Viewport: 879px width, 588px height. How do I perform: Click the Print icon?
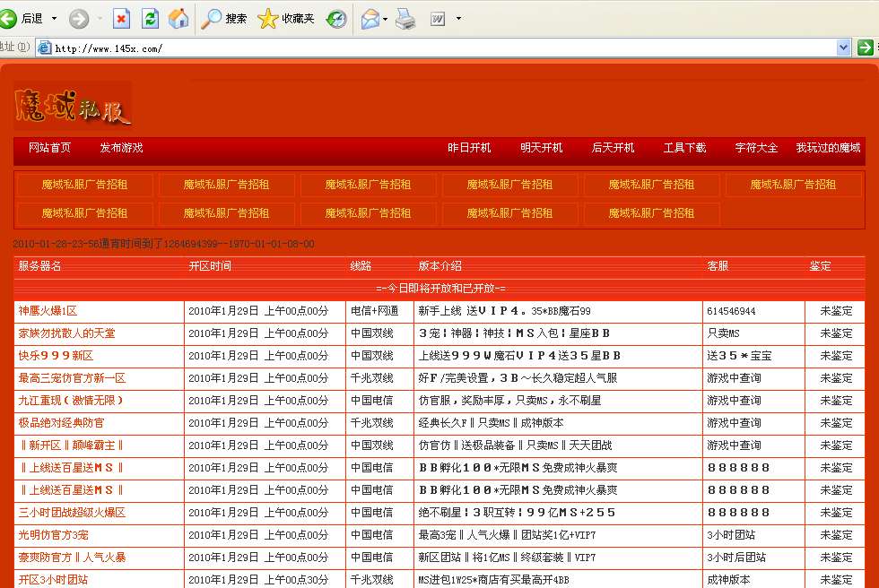[x=405, y=18]
